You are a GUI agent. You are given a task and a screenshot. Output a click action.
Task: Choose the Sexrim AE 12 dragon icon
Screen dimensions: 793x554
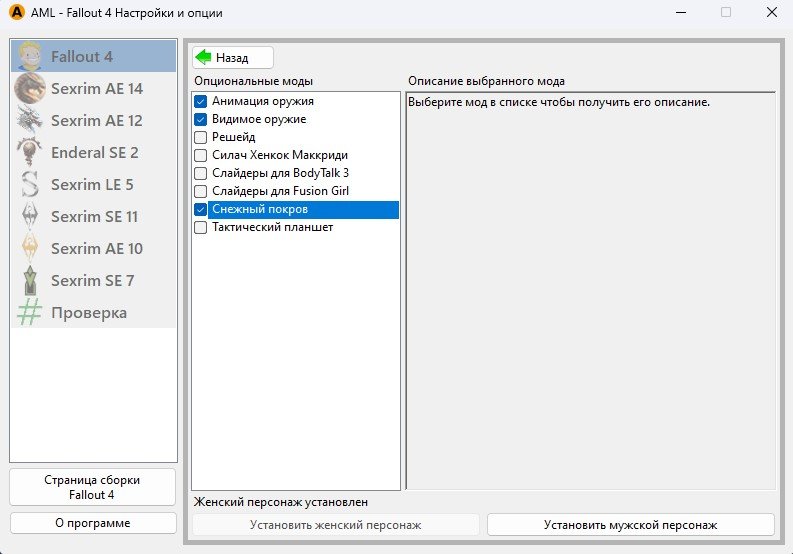point(30,121)
